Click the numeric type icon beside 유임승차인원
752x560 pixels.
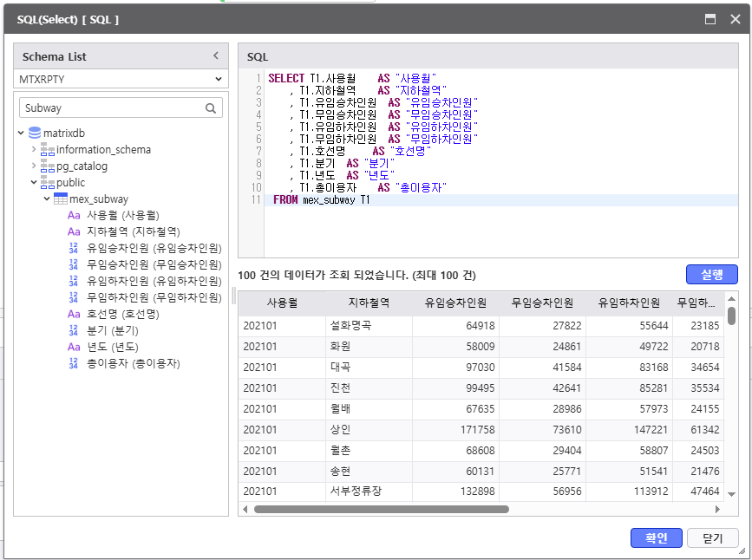pyautogui.click(x=74, y=248)
